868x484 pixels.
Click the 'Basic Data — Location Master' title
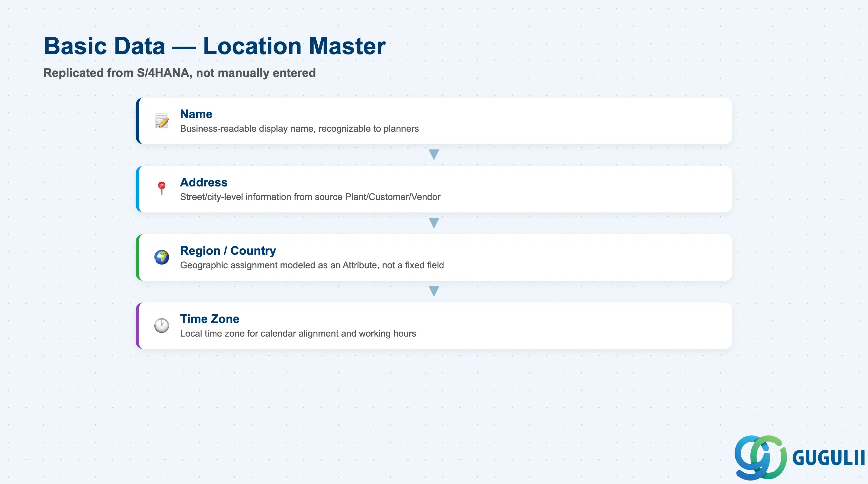click(215, 46)
